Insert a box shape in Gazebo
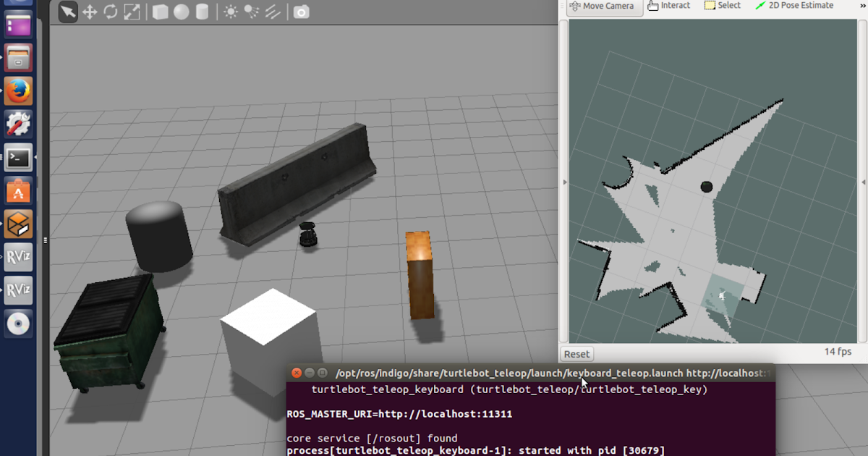The width and height of the screenshot is (868, 456). tap(160, 12)
